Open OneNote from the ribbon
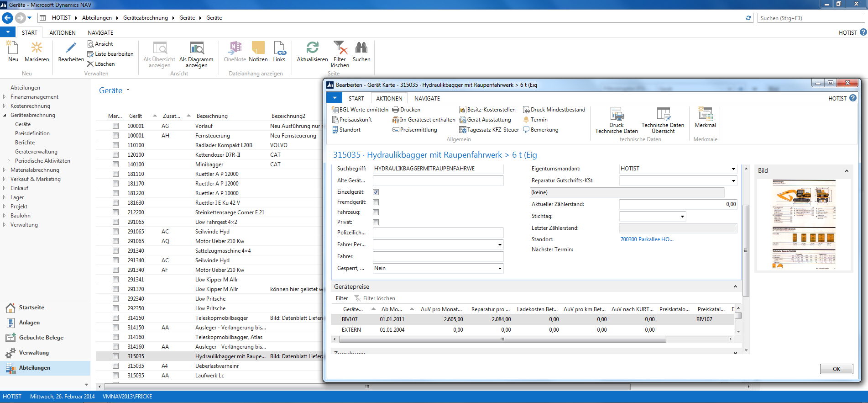 pos(235,51)
